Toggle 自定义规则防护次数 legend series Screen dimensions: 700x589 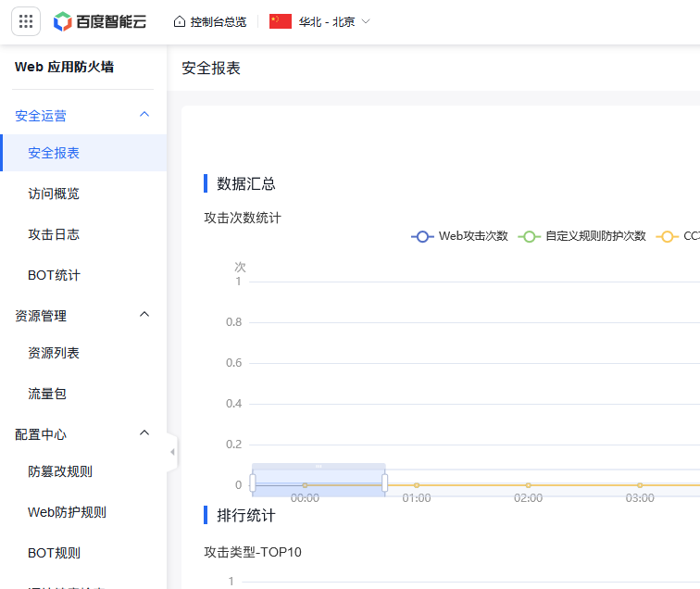(581, 236)
